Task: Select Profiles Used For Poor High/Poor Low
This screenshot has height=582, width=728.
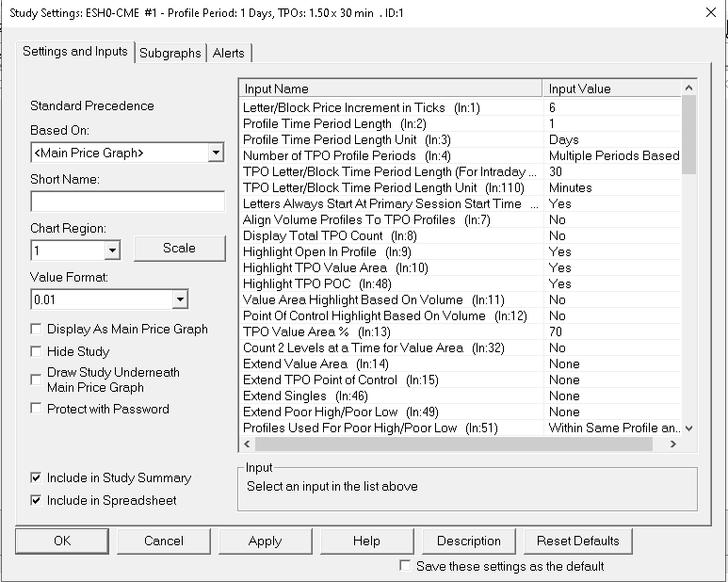Action: point(461,428)
